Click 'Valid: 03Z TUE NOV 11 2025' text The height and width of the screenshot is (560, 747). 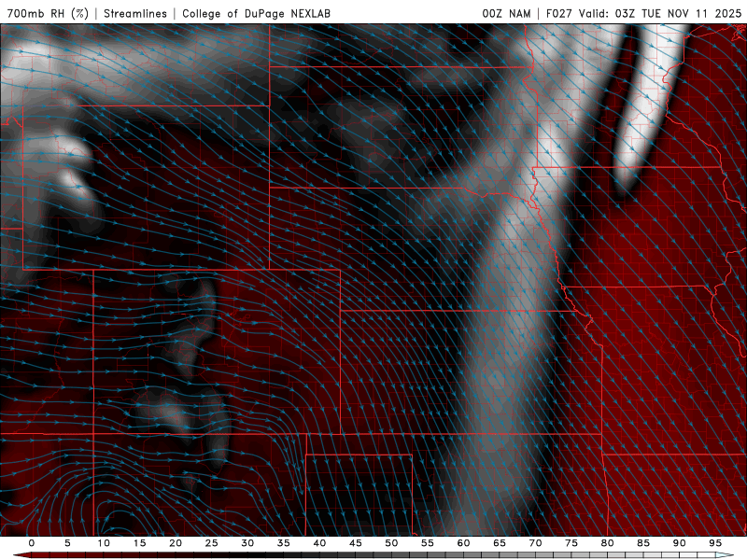(660, 13)
